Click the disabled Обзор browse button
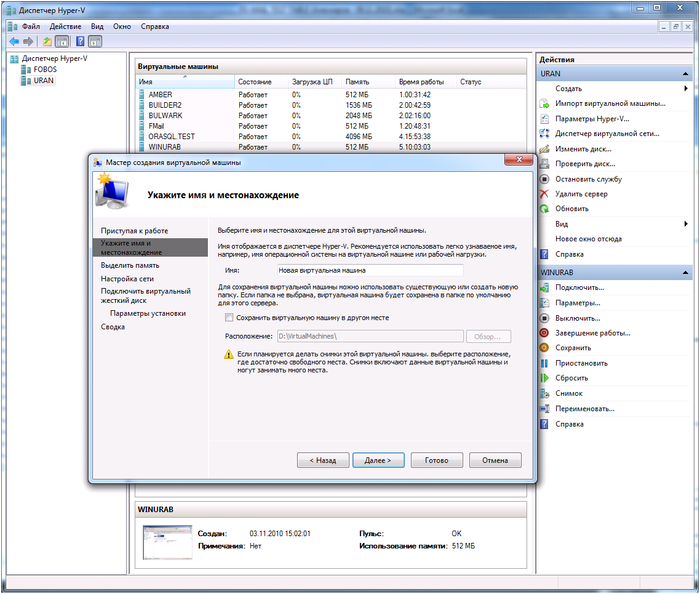 [488, 336]
